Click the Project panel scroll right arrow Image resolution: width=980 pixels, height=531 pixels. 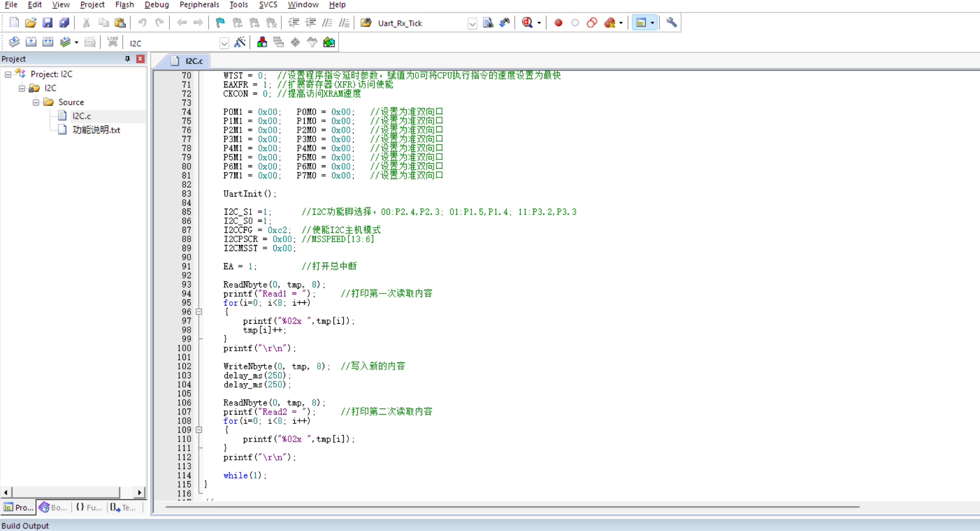(139, 492)
